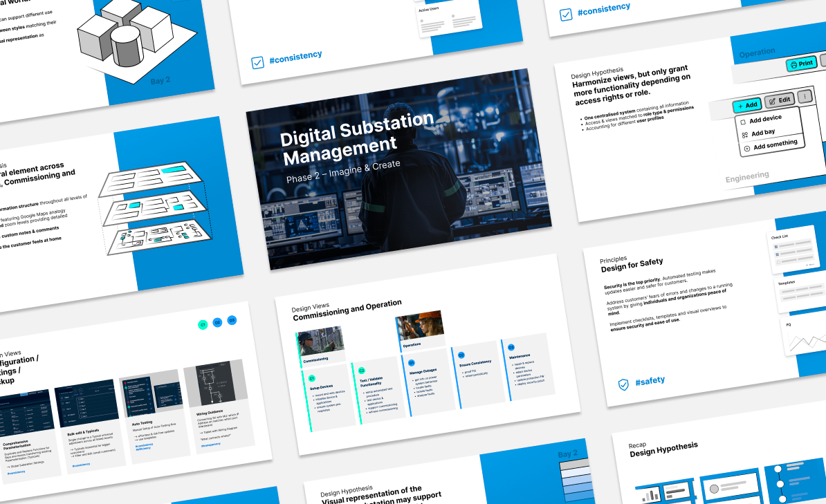The width and height of the screenshot is (826, 504).
Task: Open the Wiring Guidance diagram thumbnail
Action: (x=216, y=384)
